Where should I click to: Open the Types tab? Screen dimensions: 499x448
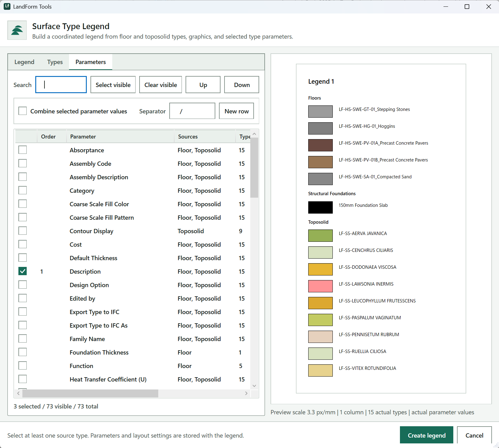[55, 62]
